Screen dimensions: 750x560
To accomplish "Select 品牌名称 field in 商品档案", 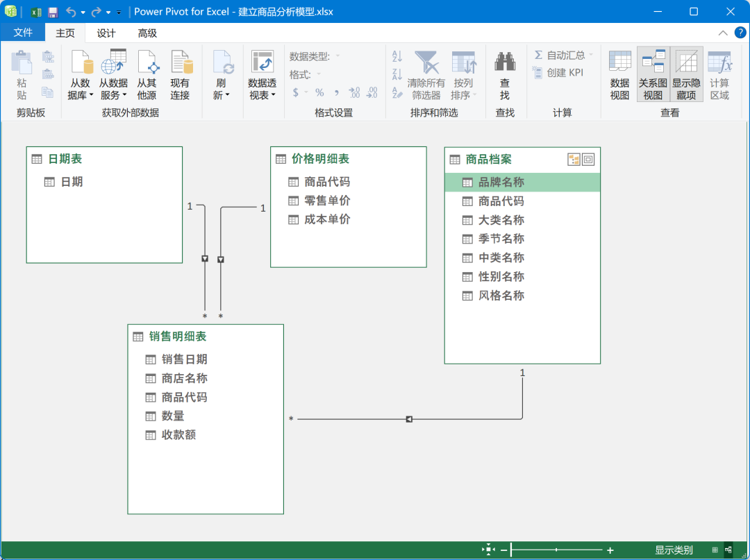I will pyautogui.click(x=522, y=182).
